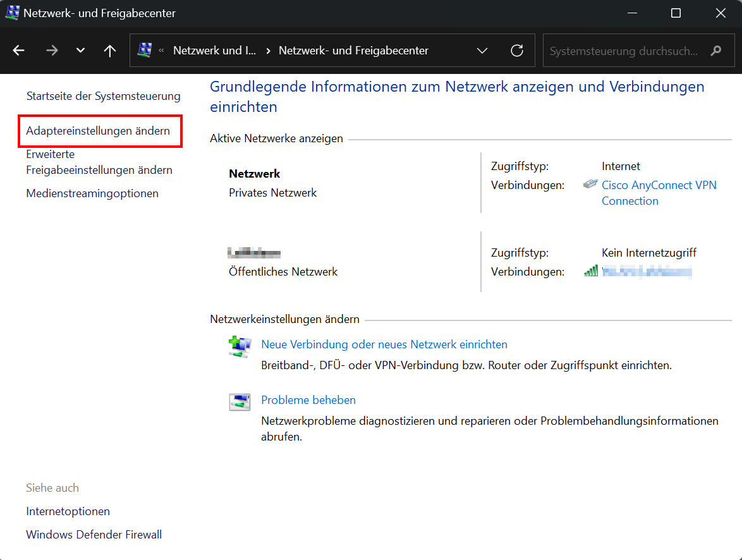Select Netzwerk- und Freigabecenter in the breadcrumb
The height and width of the screenshot is (560, 742).
point(353,51)
